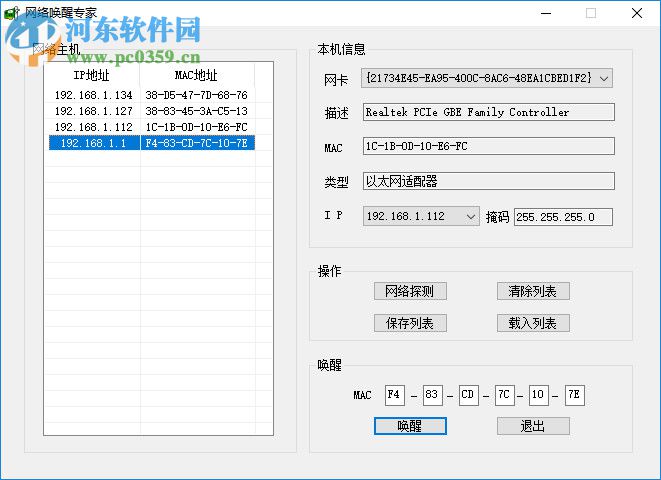The image size is (661, 480).
Task: Select host row 192.168.1.134
Action: pos(152,95)
